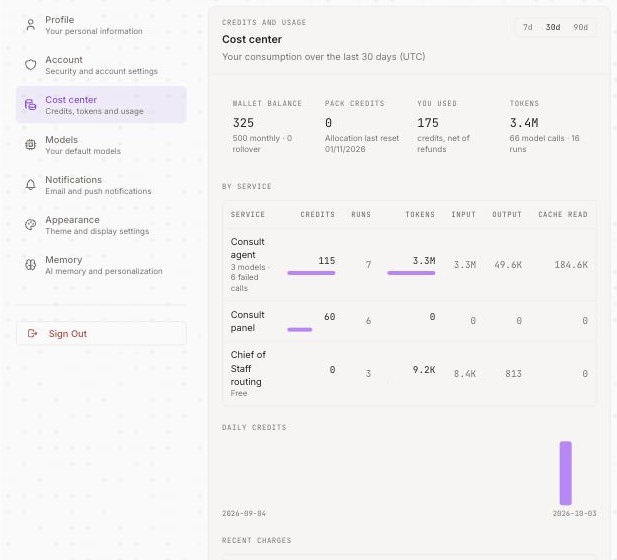Select the Cost center menu item
Screen dimensions: 617x560
pos(101,105)
